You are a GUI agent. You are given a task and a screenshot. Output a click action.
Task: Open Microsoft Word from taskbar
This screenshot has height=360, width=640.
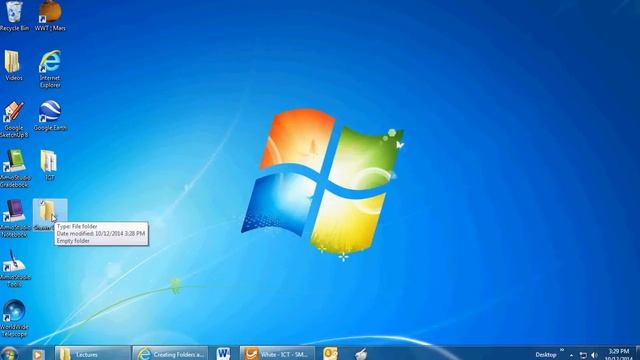point(223,354)
